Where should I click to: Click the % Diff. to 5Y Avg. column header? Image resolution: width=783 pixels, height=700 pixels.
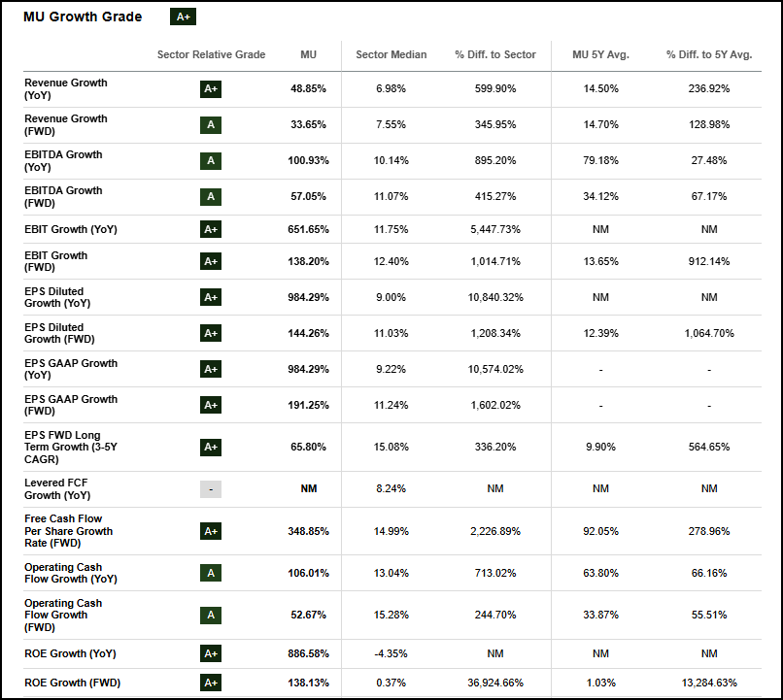709,54
